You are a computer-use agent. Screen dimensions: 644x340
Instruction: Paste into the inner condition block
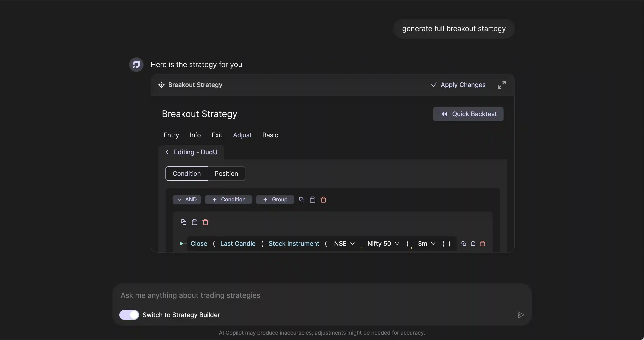pyautogui.click(x=194, y=222)
